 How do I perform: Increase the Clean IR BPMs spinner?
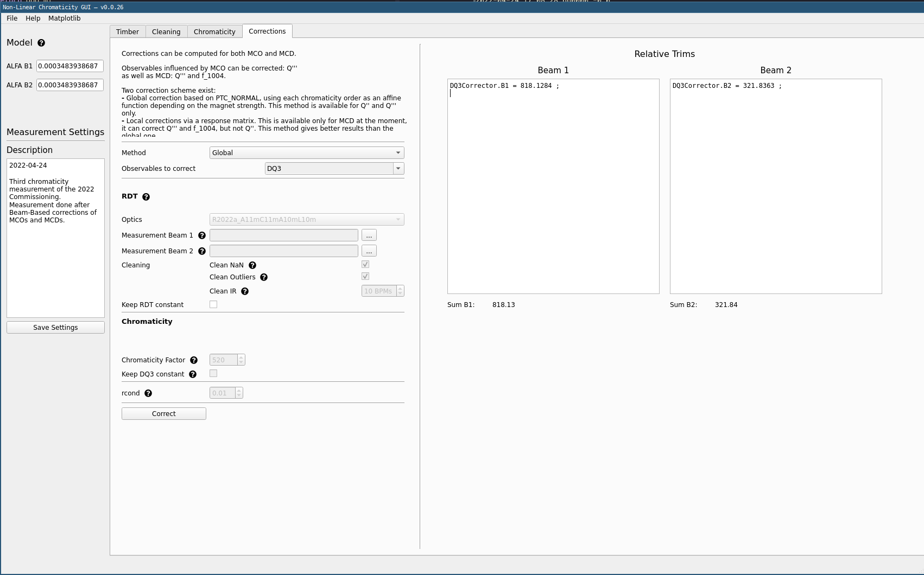pos(400,289)
